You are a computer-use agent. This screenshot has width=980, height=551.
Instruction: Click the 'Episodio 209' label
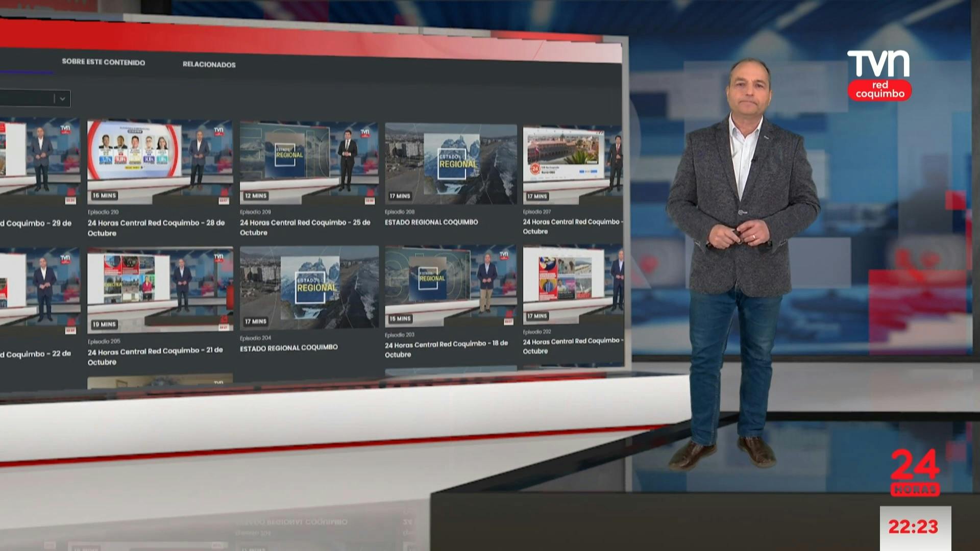pos(255,212)
